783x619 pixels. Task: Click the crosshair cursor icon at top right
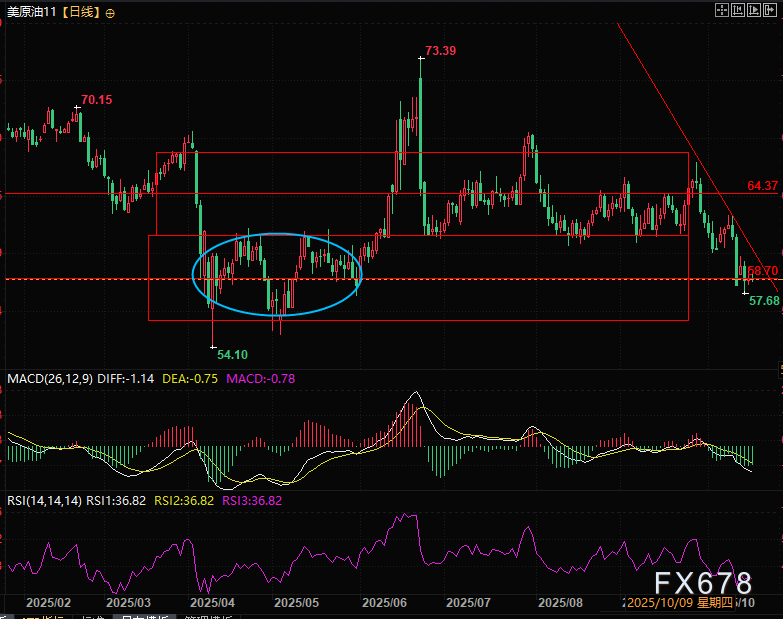(723, 11)
